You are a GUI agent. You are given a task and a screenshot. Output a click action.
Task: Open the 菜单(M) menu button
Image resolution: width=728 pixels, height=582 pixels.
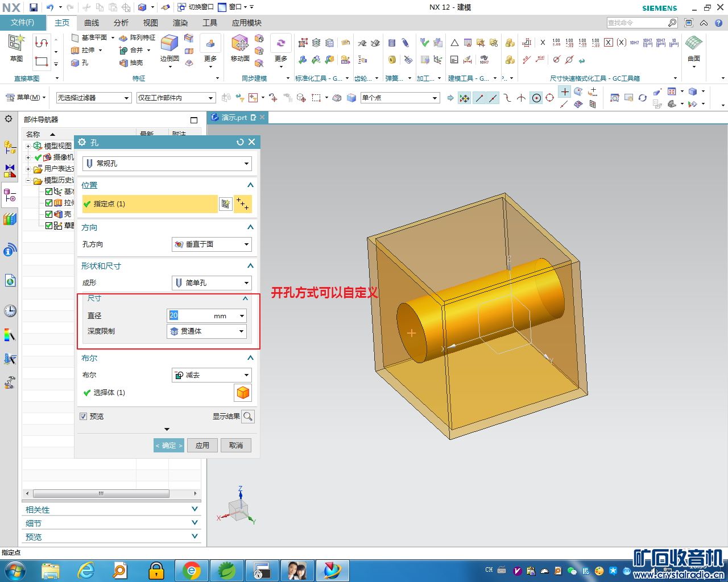pos(26,98)
